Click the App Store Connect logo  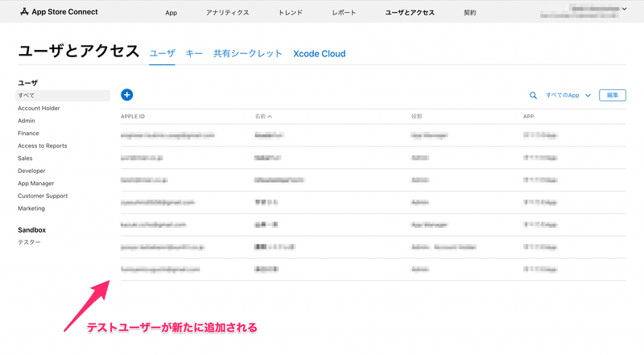click(59, 12)
